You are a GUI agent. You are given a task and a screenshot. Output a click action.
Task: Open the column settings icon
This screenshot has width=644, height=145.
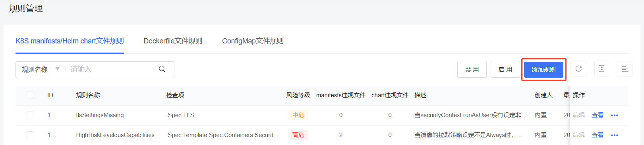tap(625, 69)
